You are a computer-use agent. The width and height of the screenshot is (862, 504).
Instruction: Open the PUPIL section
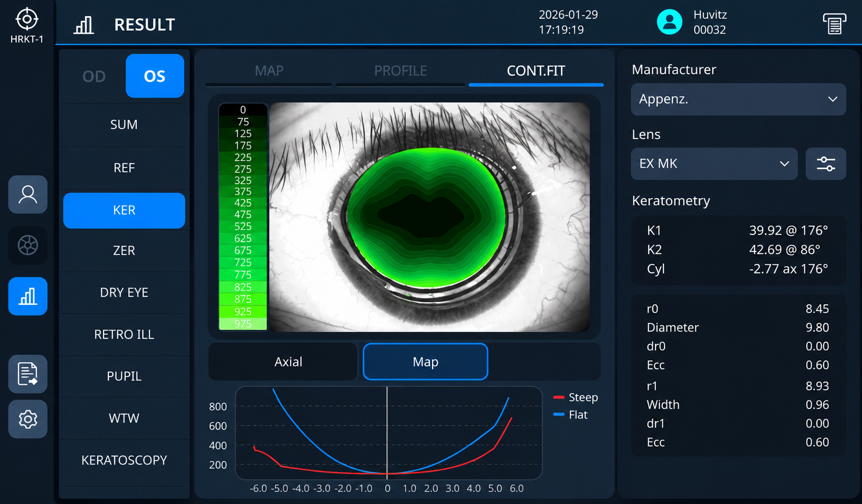pos(124,376)
